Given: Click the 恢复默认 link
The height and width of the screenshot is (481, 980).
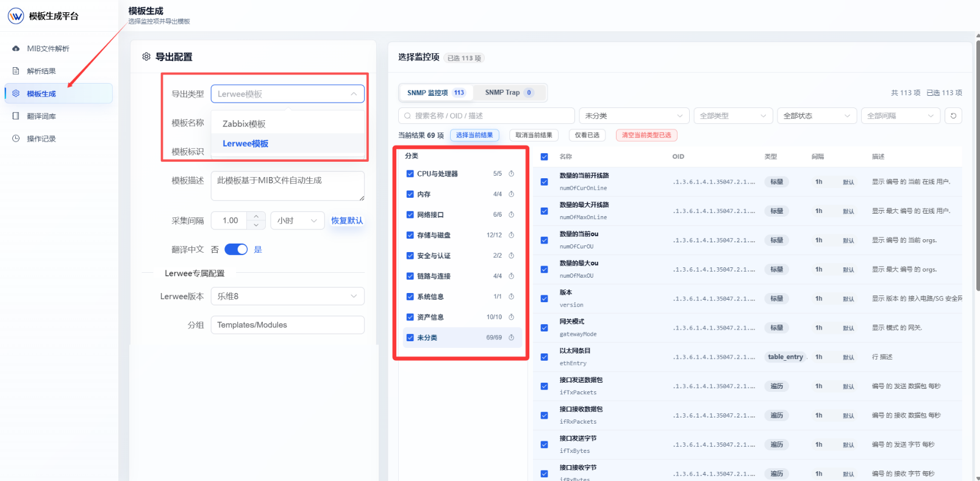Looking at the screenshot, I should coord(347,220).
